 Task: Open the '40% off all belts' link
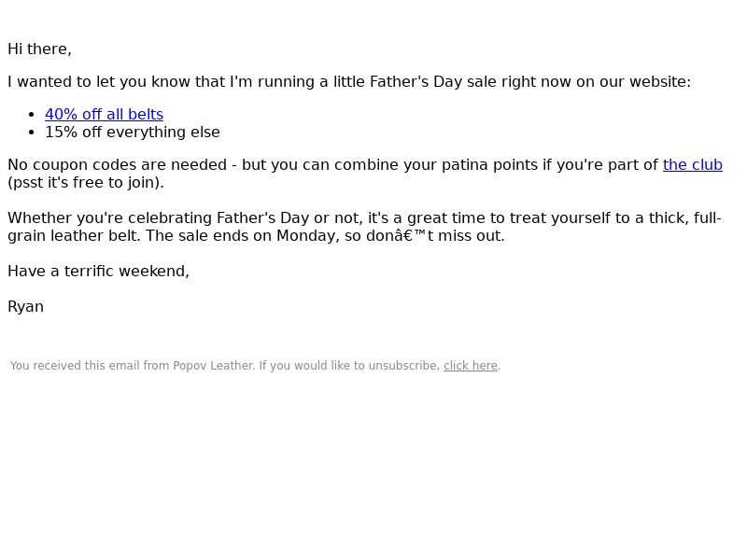click(x=104, y=114)
